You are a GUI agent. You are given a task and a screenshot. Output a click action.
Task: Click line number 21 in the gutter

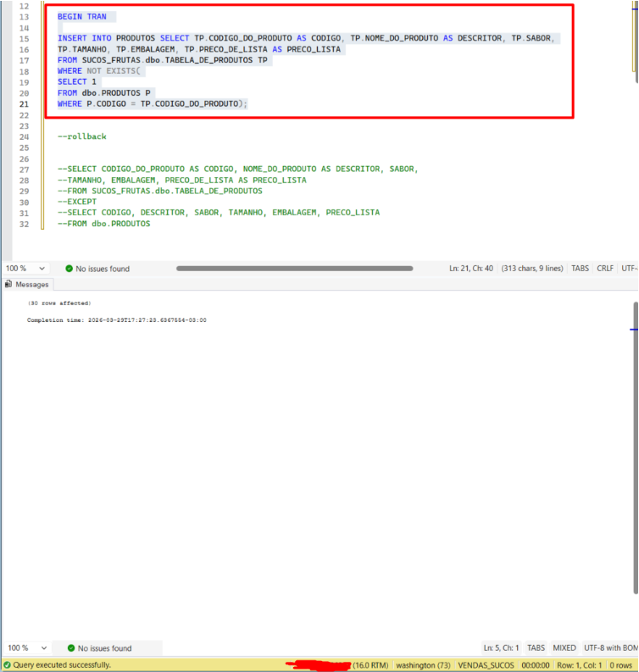click(x=24, y=104)
